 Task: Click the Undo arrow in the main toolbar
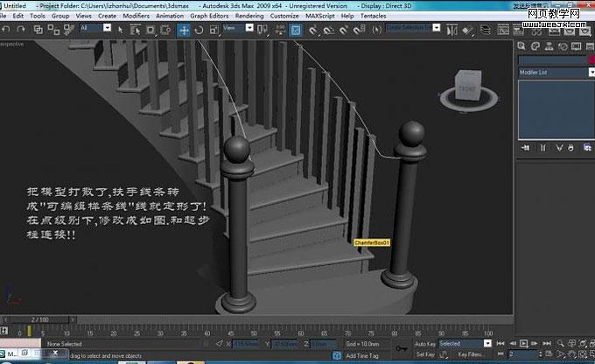[x=6, y=30]
